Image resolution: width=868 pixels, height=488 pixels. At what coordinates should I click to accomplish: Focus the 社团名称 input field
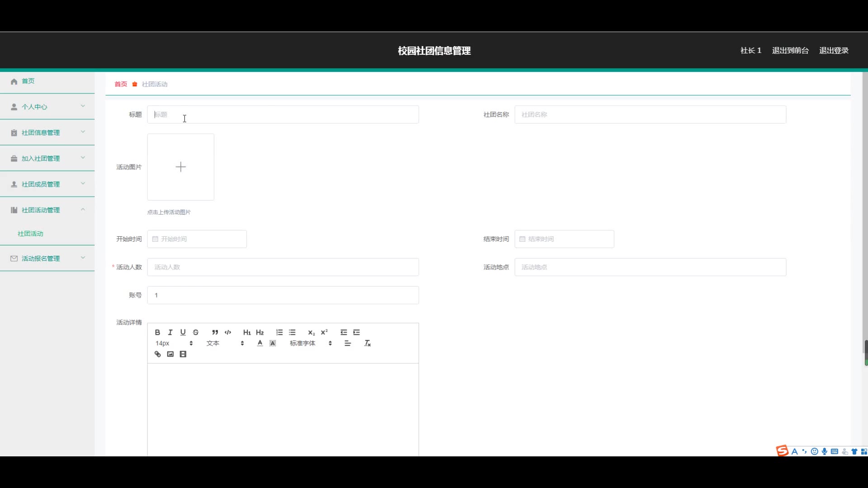[x=650, y=114]
